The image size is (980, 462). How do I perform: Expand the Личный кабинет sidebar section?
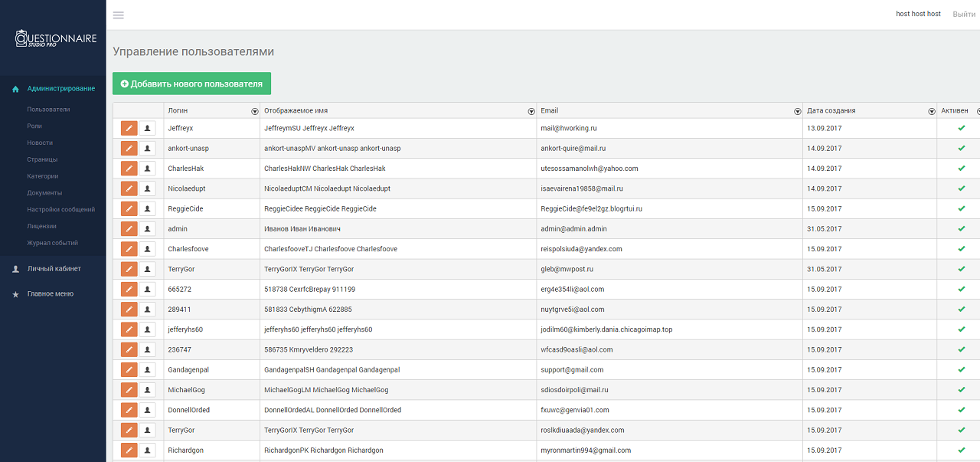(x=54, y=269)
